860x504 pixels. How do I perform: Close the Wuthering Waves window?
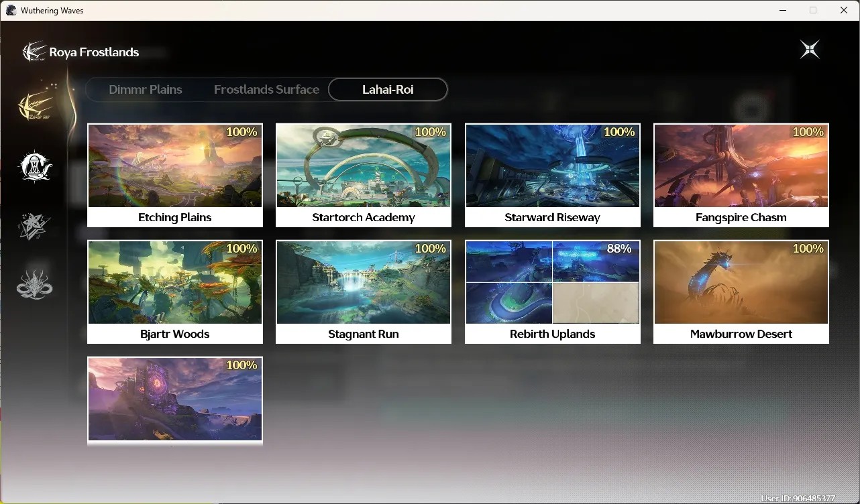(x=844, y=10)
